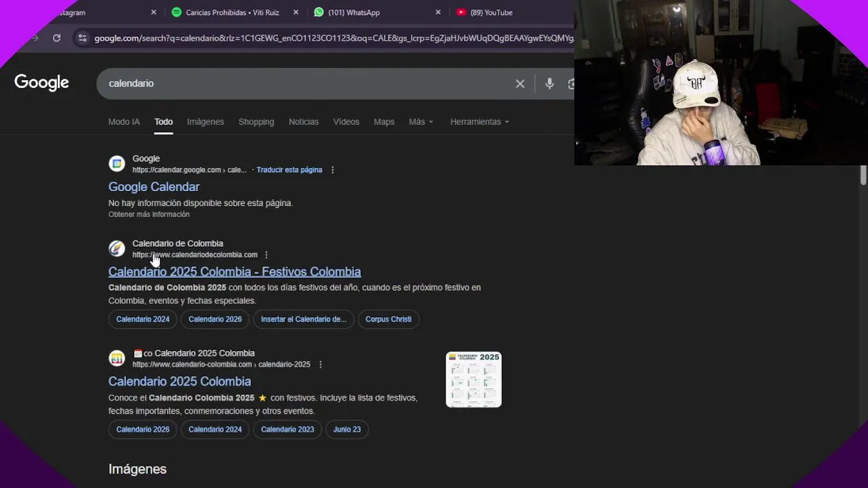Click the Junio 23 chip
Viewport: 868px width, 488px height.
click(x=347, y=429)
